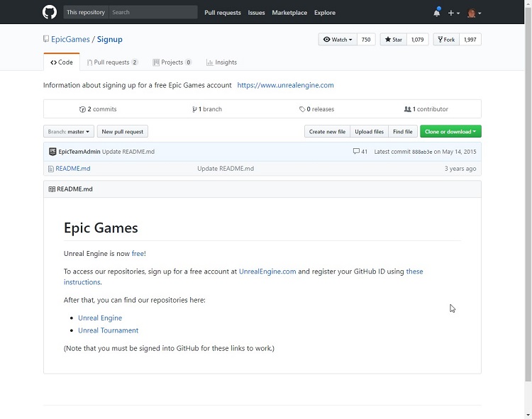Open the Unreal Tournament link

pos(108,330)
